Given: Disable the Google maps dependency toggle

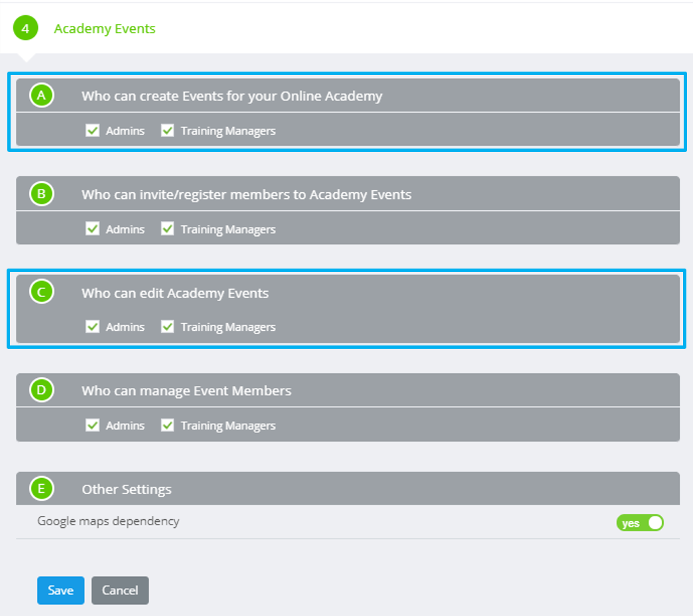Looking at the screenshot, I should 639,523.
